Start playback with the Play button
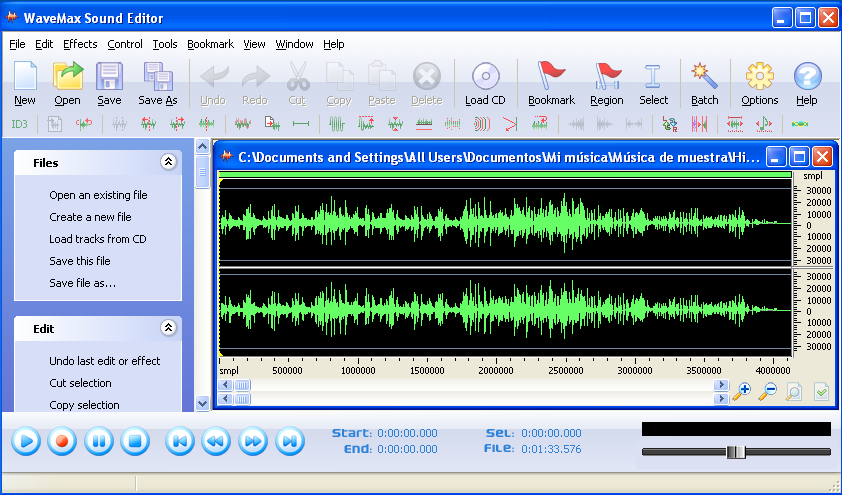The width and height of the screenshot is (842, 495). click(x=26, y=441)
